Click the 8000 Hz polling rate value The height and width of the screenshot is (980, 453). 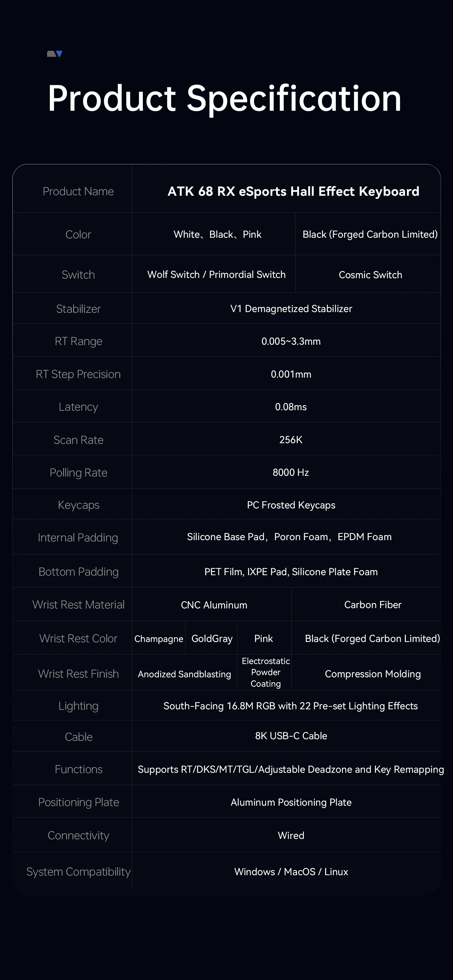[291, 472]
